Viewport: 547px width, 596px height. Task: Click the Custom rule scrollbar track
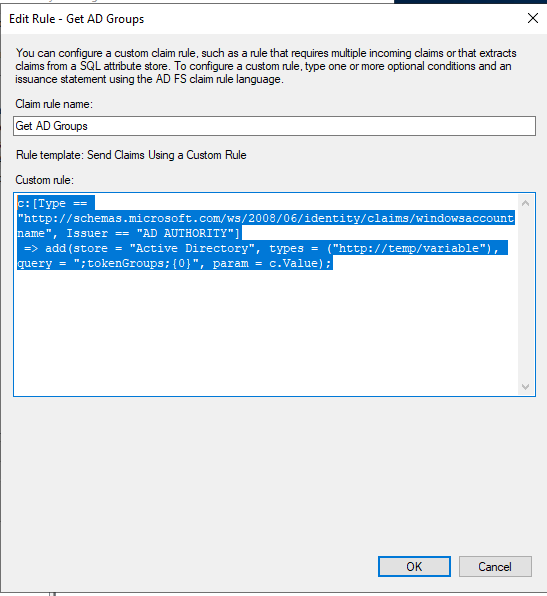525,295
